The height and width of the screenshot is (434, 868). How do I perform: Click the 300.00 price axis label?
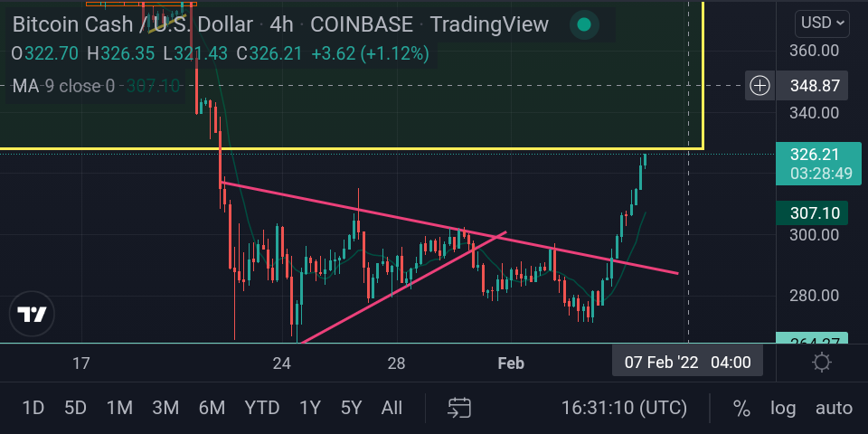pos(814,235)
